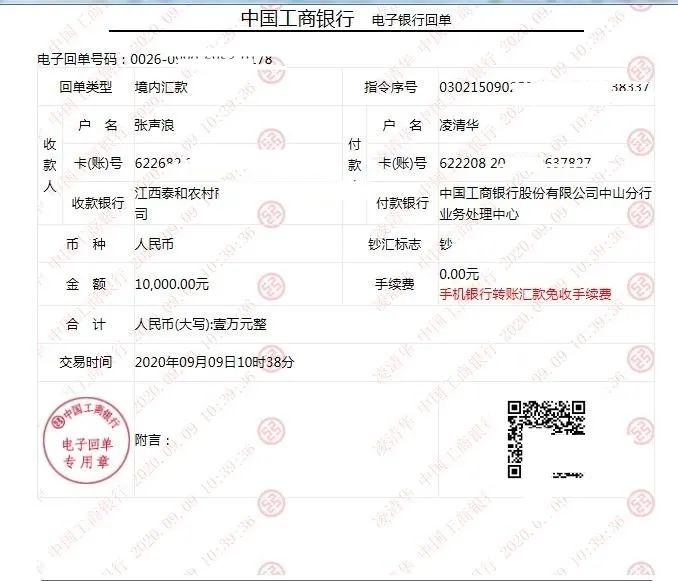Image resolution: width=678 pixels, height=581 pixels.
Task: Select the payee name 张声浪
Action: [154, 125]
